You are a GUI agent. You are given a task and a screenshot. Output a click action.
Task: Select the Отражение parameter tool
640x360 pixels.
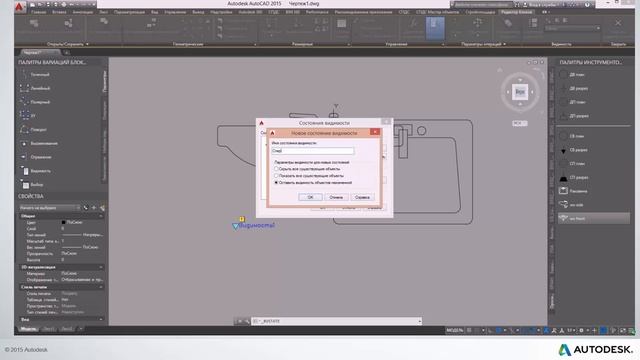pos(36,157)
